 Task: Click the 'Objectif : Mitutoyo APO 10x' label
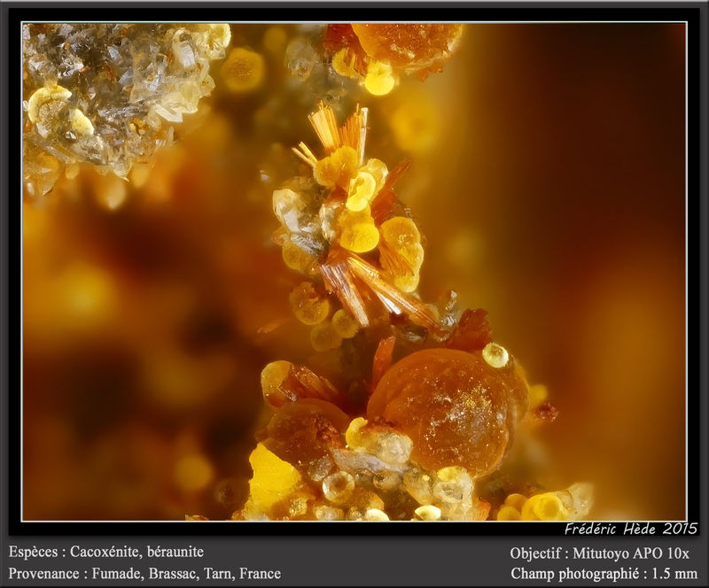[599, 553]
